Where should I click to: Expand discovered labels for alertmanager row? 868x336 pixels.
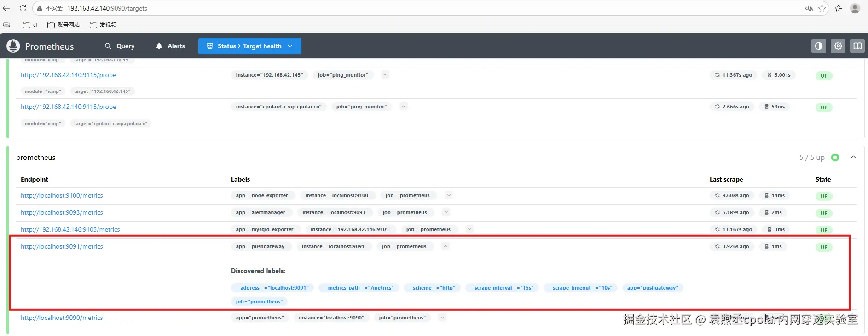446,212
